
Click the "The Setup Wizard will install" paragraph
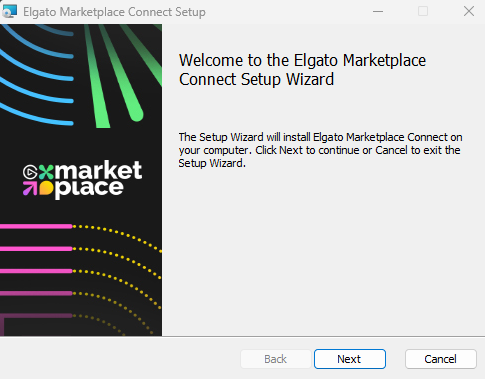(320, 150)
